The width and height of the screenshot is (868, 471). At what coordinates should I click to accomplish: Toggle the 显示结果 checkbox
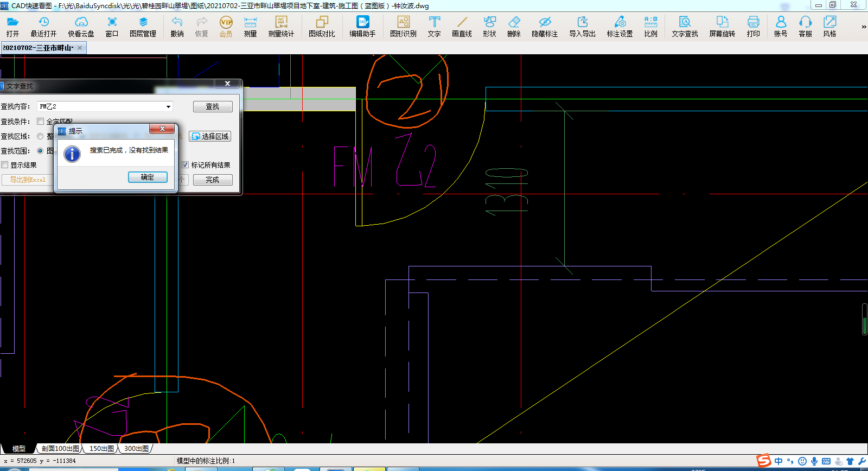point(5,165)
